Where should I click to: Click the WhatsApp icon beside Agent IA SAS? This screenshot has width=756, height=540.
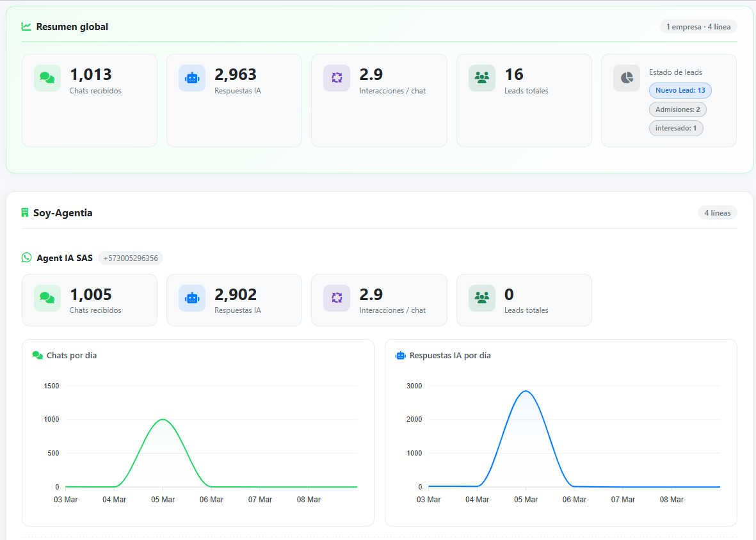point(26,258)
